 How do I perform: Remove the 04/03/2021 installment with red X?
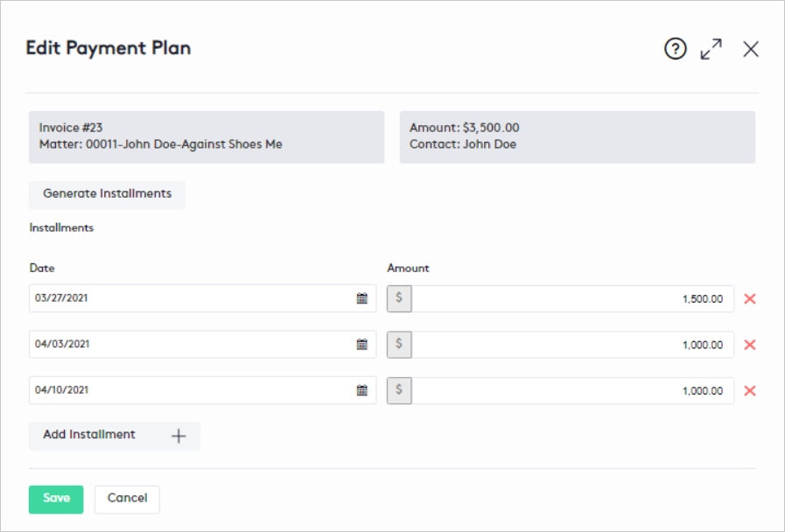tap(749, 345)
